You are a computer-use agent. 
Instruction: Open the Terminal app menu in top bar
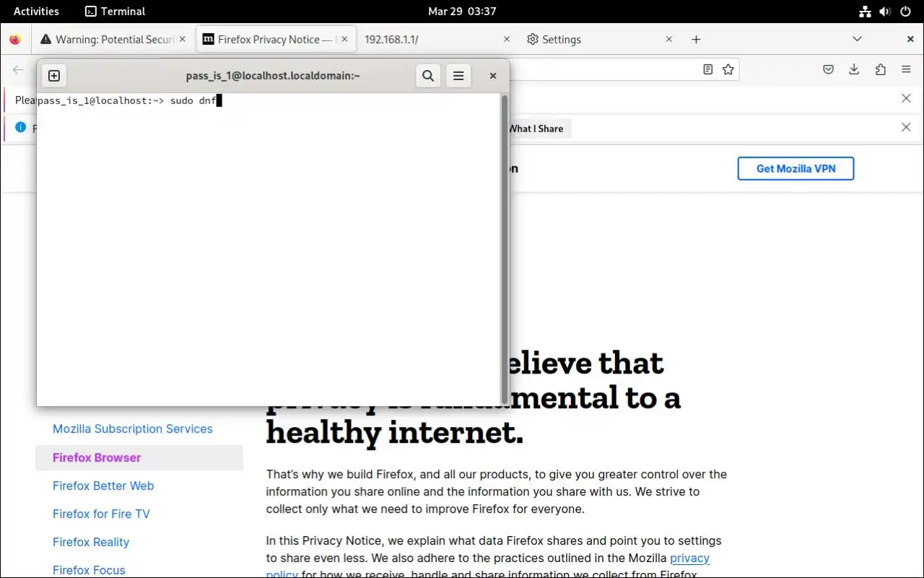pos(115,11)
